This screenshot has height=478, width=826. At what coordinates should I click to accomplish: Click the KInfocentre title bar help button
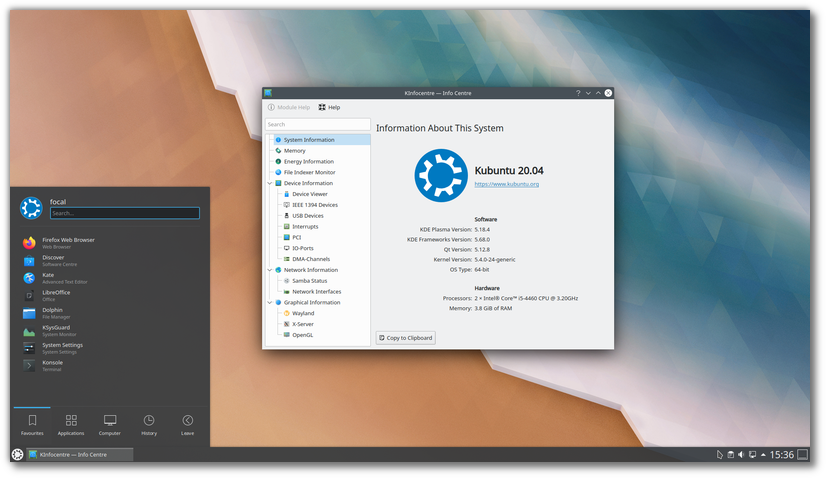point(578,93)
